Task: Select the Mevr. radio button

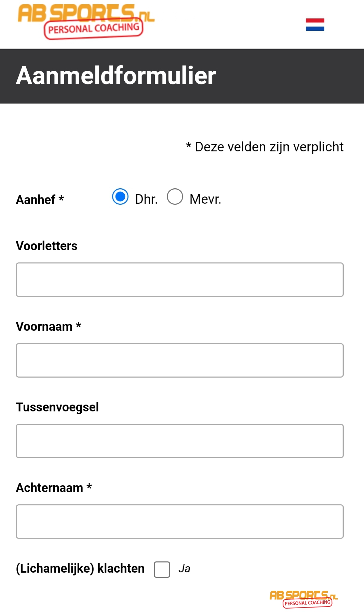Action: (175, 197)
